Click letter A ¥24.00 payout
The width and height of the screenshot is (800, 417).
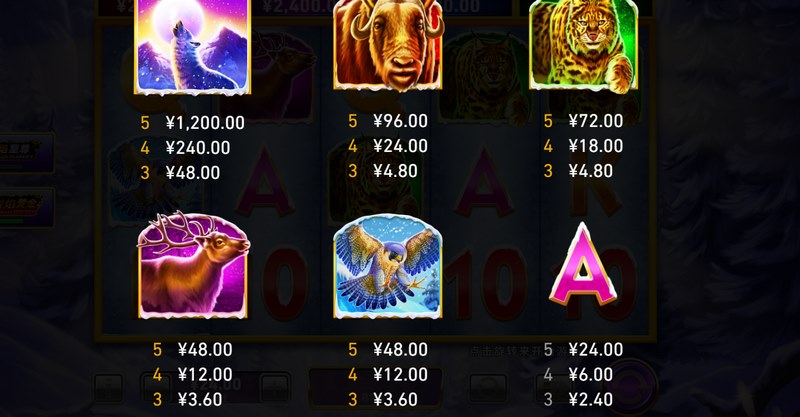coord(596,350)
